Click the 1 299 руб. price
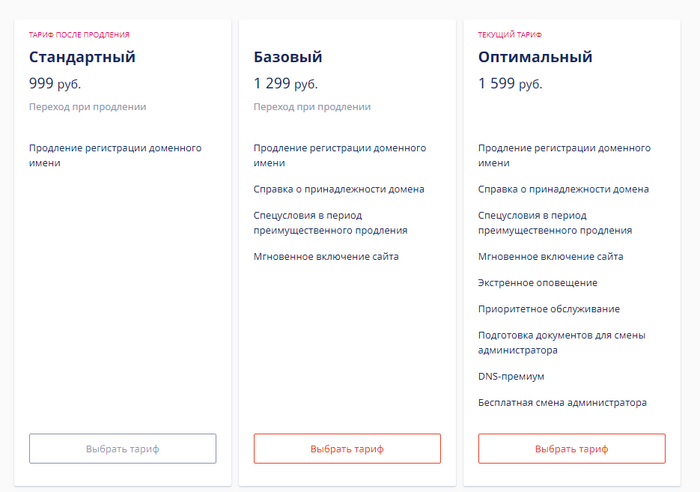 [x=285, y=84]
